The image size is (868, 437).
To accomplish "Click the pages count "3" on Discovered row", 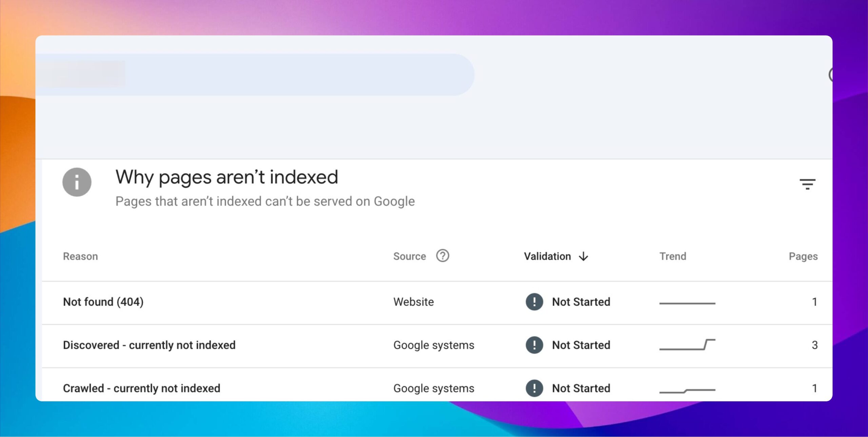I will (x=815, y=345).
